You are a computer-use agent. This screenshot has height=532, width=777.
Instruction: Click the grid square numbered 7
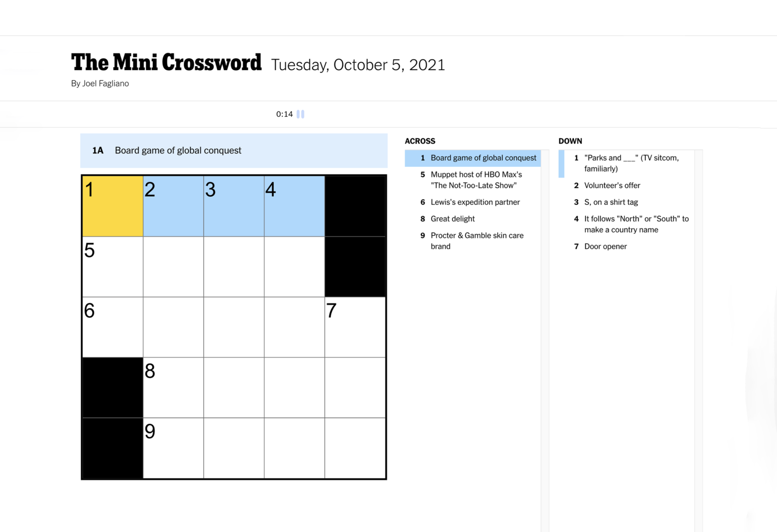tap(355, 327)
